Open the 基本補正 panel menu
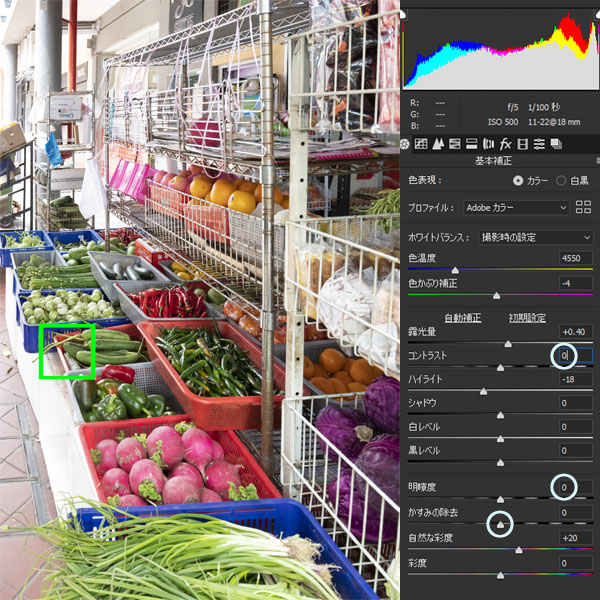Screen dimensions: 600x600 pos(596,161)
